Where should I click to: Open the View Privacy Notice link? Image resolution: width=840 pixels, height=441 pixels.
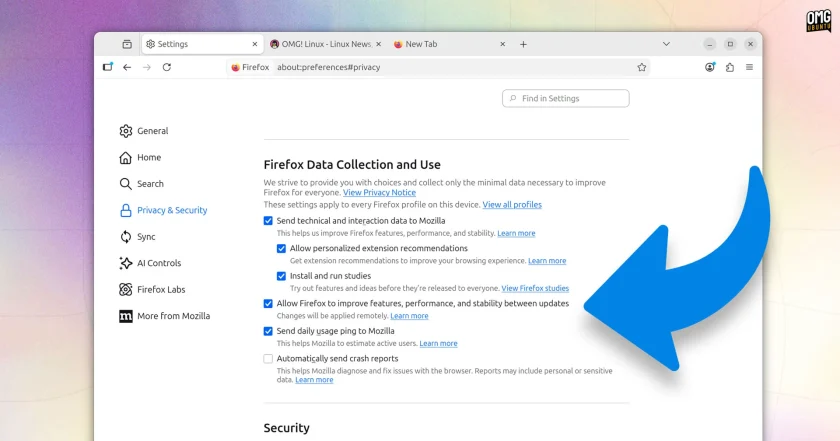click(379, 192)
